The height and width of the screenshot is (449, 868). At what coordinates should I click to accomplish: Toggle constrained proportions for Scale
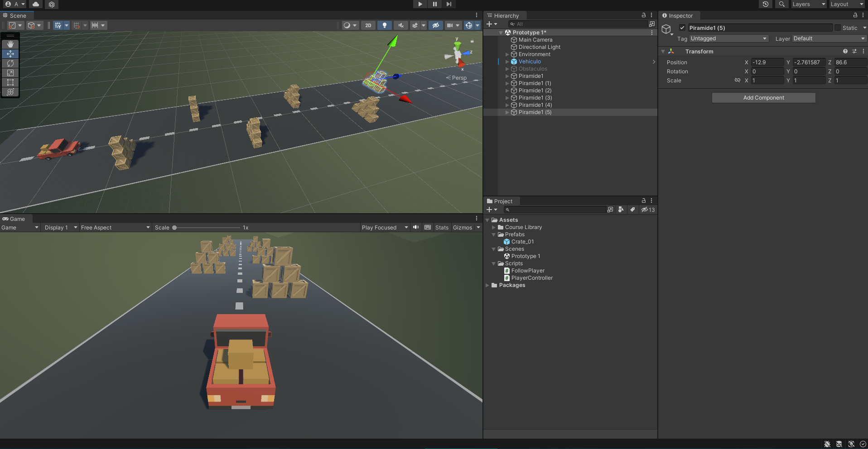pos(738,80)
